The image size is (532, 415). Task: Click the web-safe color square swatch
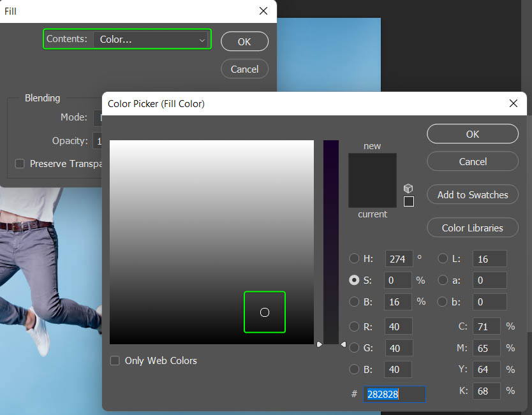[409, 201]
